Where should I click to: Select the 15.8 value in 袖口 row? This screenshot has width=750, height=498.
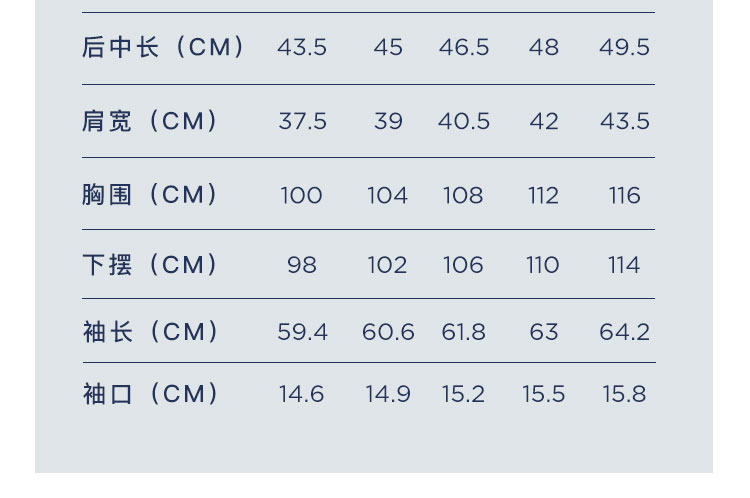click(x=624, y=394)
